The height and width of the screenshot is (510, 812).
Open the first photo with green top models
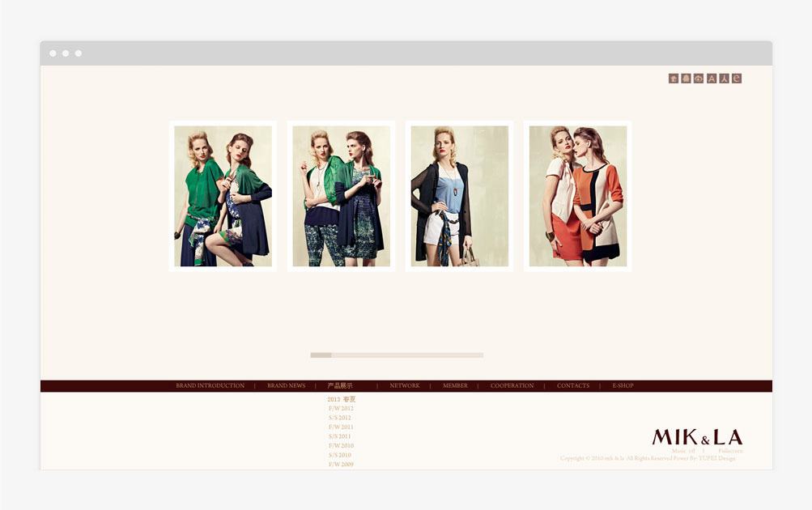click(x=223, y=196)
